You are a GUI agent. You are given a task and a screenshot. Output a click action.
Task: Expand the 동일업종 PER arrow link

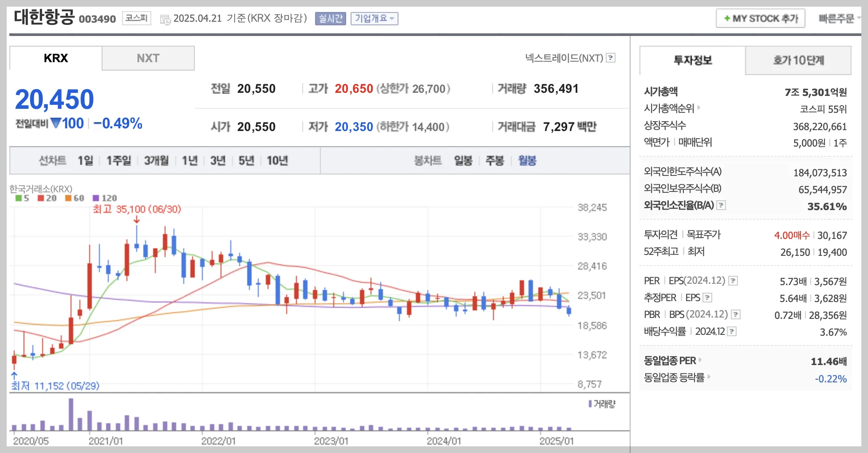pos(700,360)
